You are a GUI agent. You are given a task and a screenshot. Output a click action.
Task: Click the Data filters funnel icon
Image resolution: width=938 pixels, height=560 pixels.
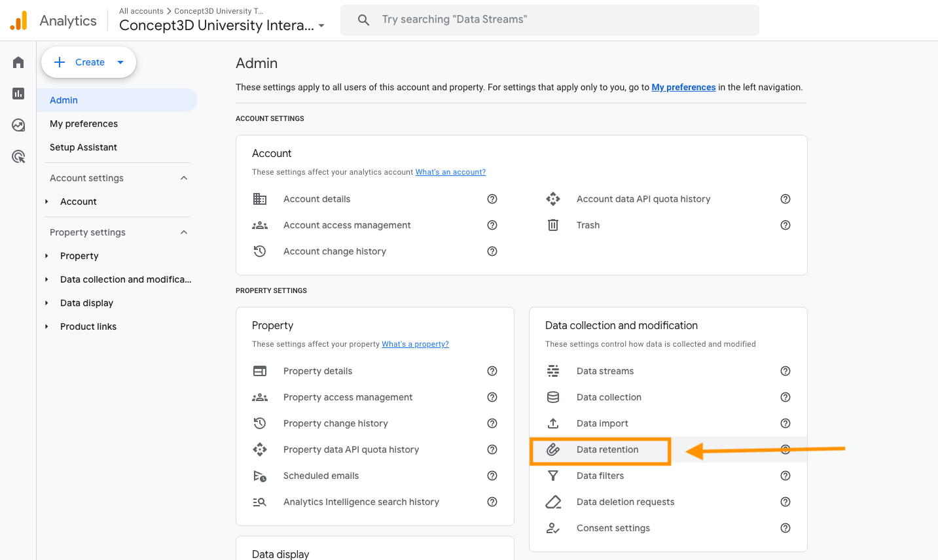(x=553, y=476)
